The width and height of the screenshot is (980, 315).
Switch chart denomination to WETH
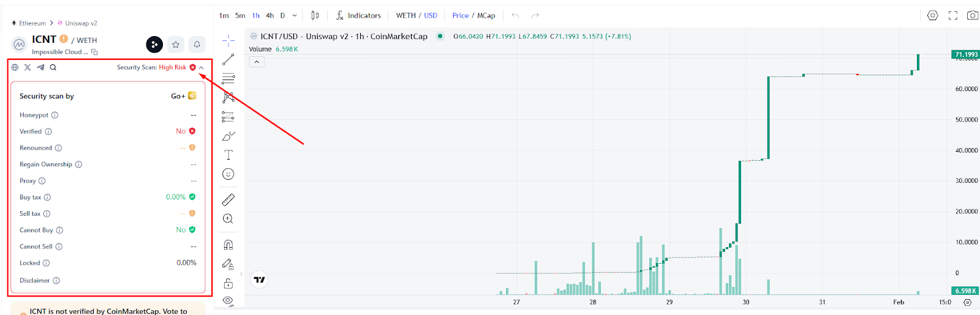coord(405,15)
